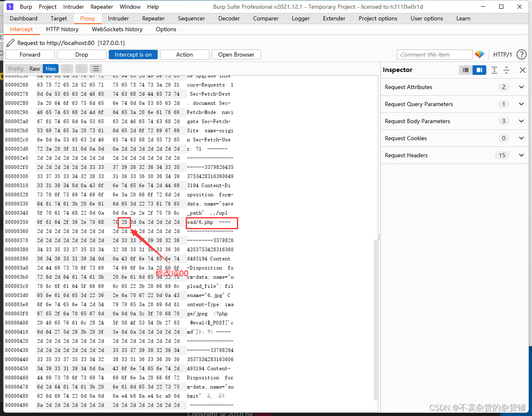
Task: Select the Intercept sub-tab
Action: pos(21,29)
